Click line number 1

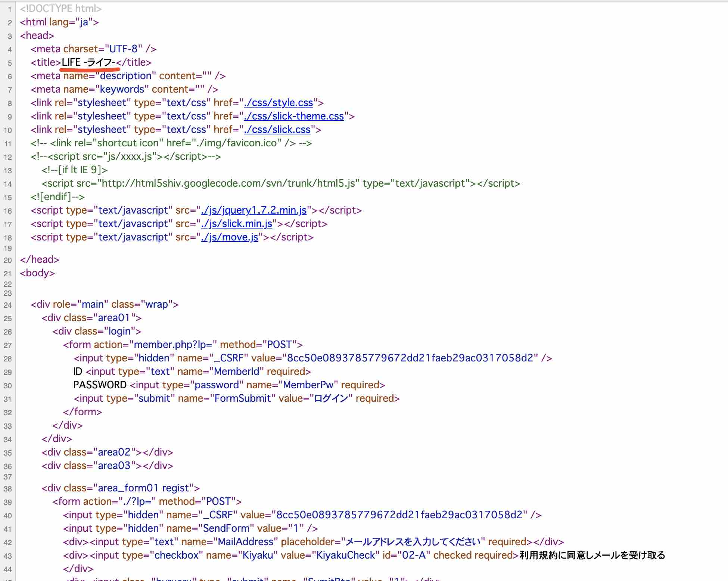(10, 9)
